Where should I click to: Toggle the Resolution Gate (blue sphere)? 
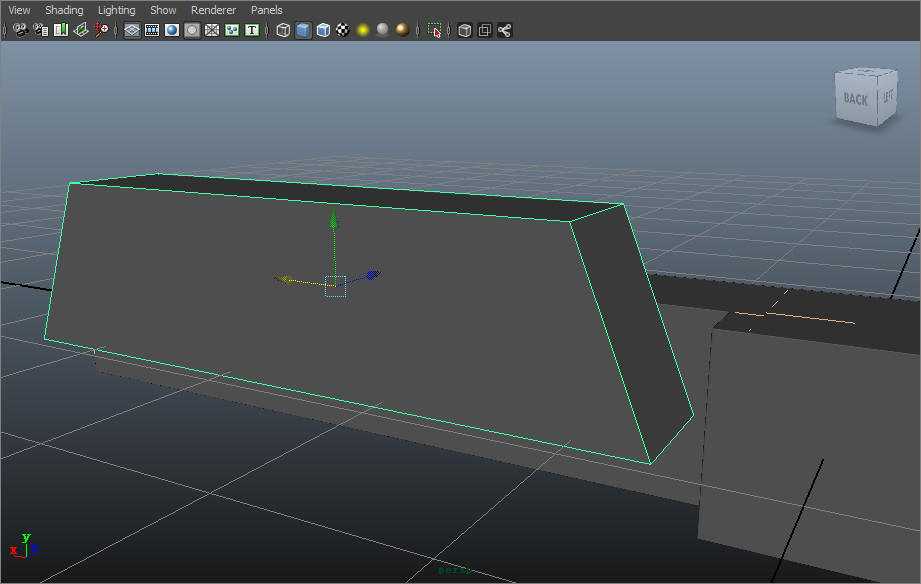coord(172,30)
